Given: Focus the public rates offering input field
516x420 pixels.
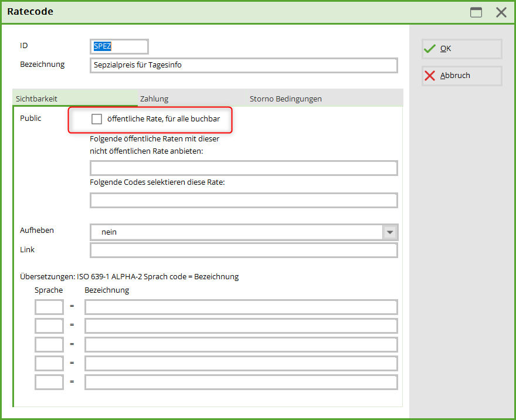Looking at the screenshot, I should coord(243,168).
